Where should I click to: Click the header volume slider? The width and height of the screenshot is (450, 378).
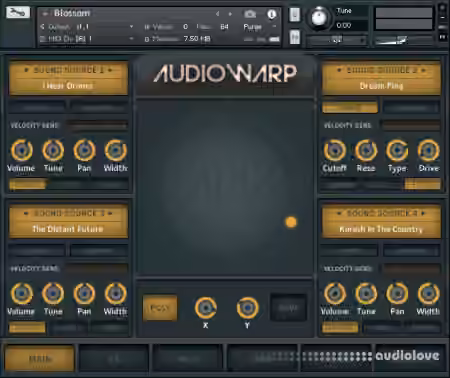click(x=404, y=40)
